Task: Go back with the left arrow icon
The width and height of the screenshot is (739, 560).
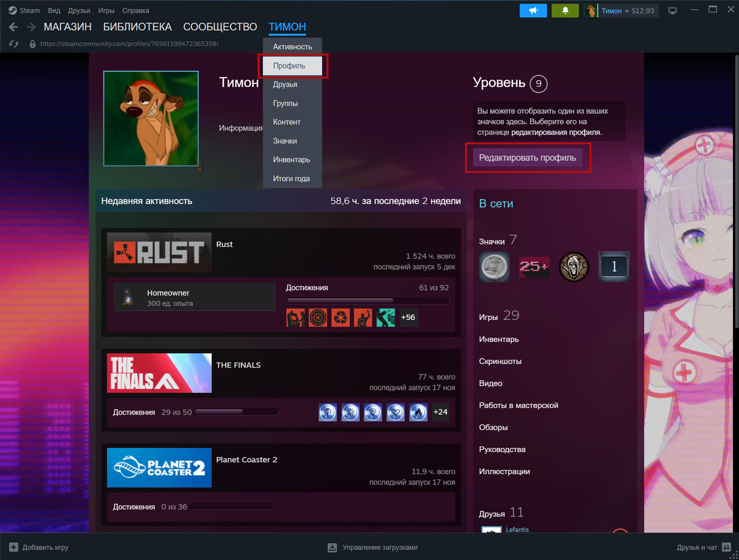Action: coord(13,27)
